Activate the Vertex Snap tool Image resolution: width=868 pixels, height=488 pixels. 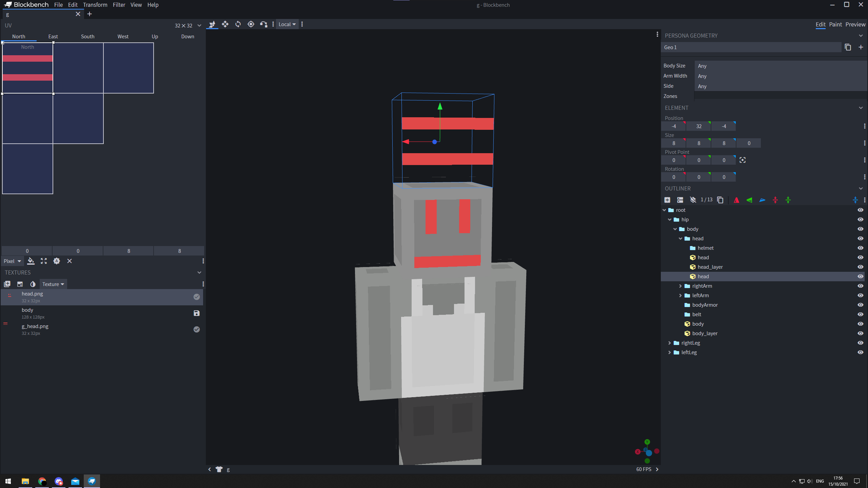pos(264,24)
